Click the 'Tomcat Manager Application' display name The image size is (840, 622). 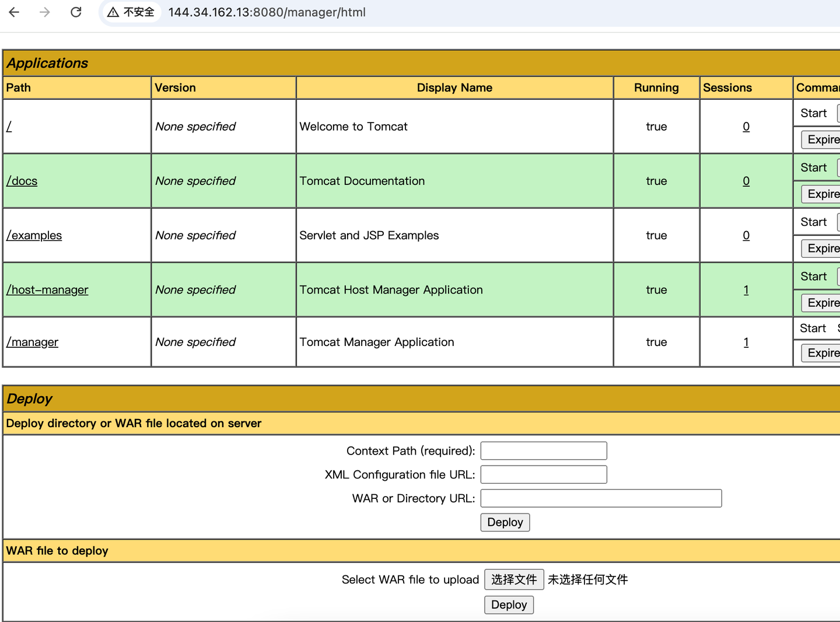[x=377, y=342]
